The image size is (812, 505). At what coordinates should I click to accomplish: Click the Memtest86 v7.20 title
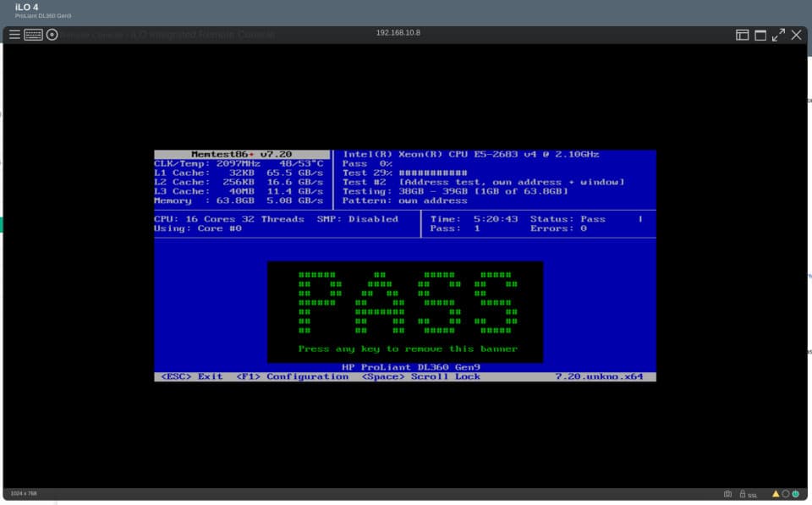pos(241,154)
